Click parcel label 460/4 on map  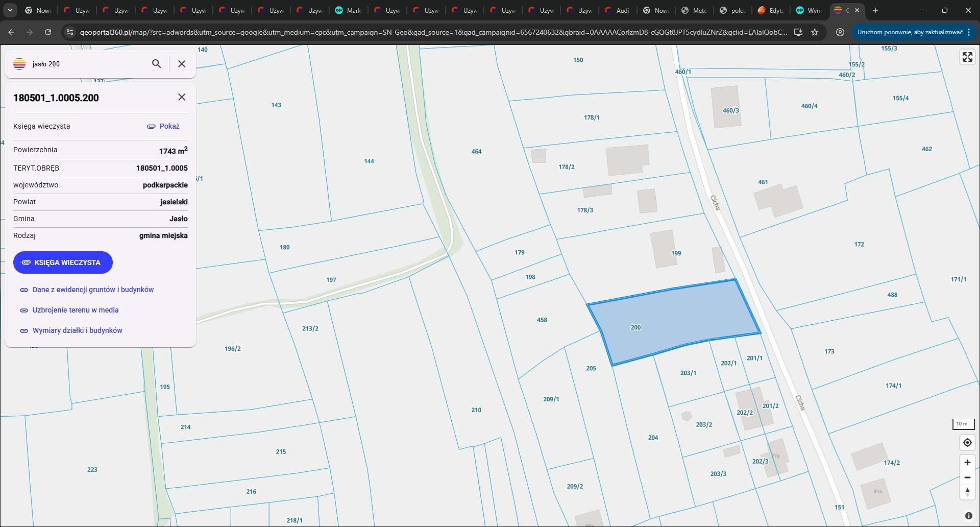(x=809, y=106)
